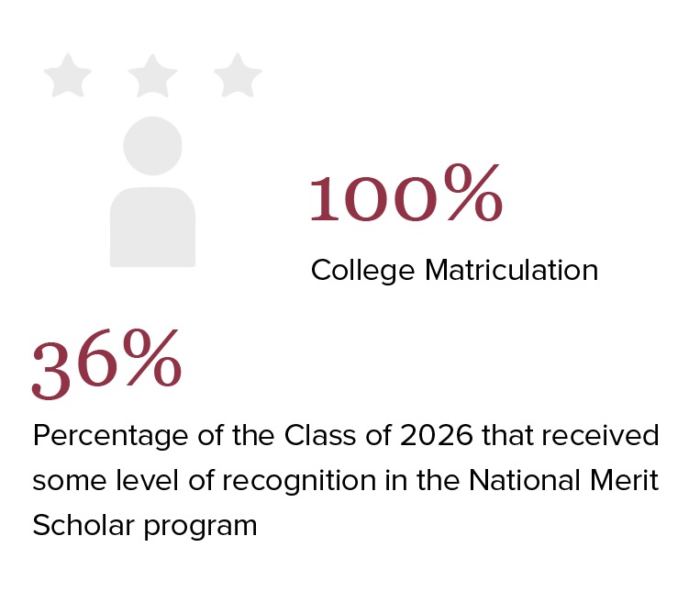Viewport: 700px width, 603px height.
Task: Click the word Matriculation
Action: coord(511,270)
